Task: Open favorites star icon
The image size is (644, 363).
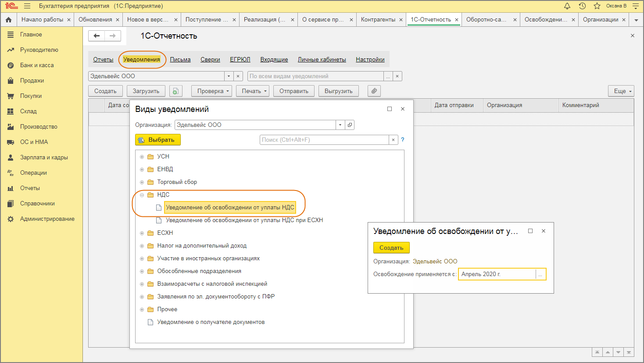Action: tap(597, 6)
